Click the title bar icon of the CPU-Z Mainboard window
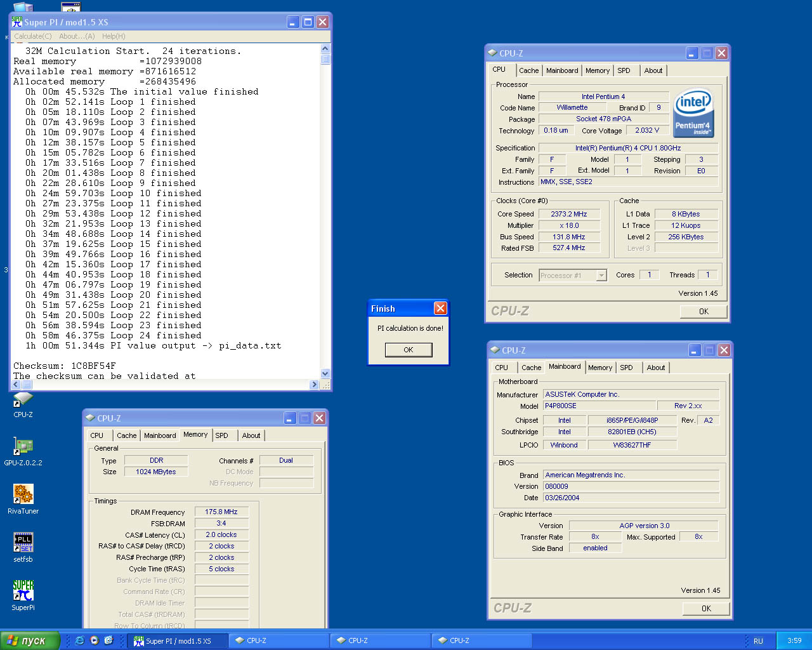The width and height of the screenshot is (812, 650). pyautogui.click(x=495, y=350)
